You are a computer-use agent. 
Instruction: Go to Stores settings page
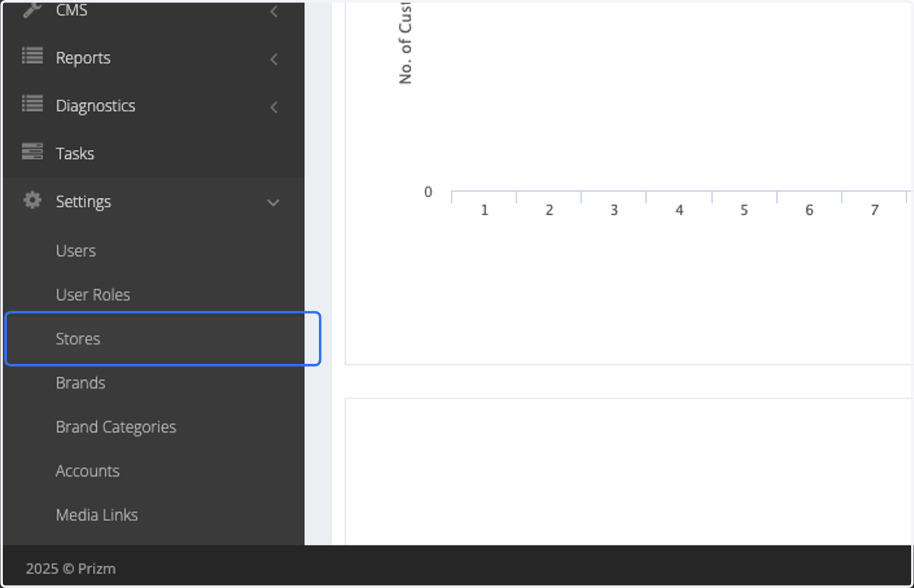click(x=78, y=339)
